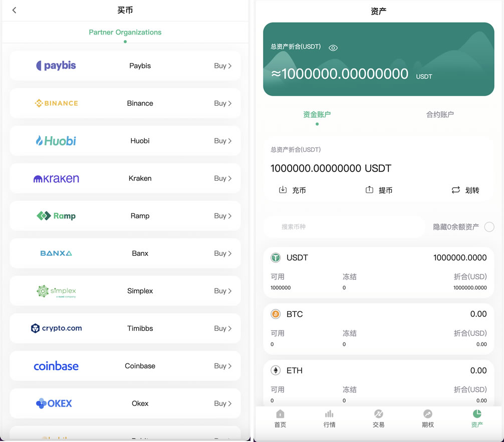Viewport: 504px width, 442px height.
Task: Switch to the contract account (合约账户) tab
Action: pos(440,115)
